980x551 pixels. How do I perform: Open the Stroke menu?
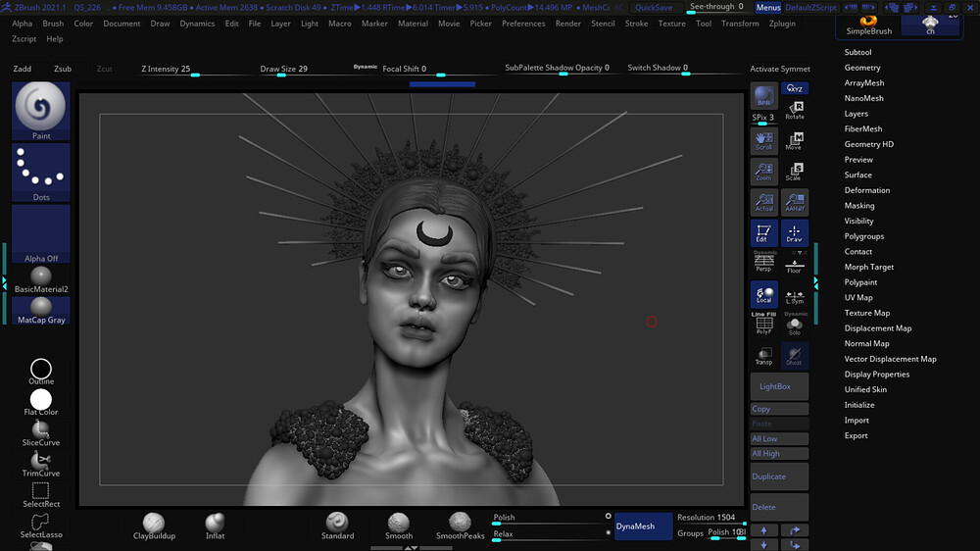point(636,24)
